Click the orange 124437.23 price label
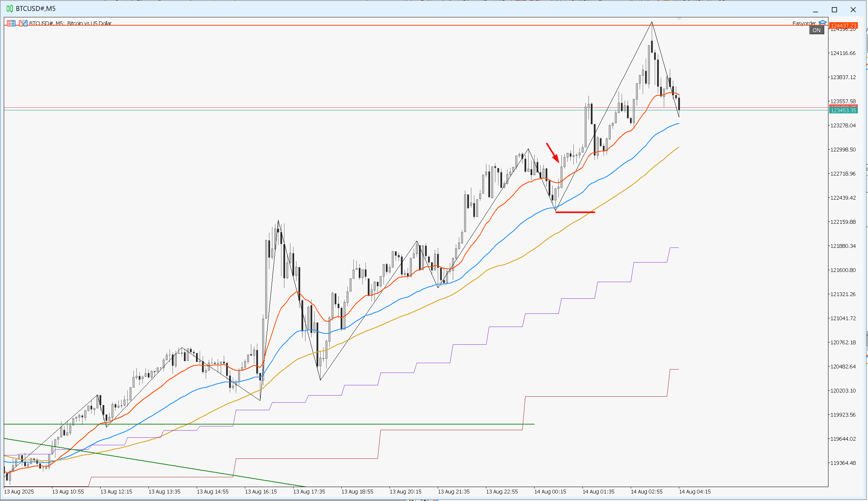 pos(843,26)
